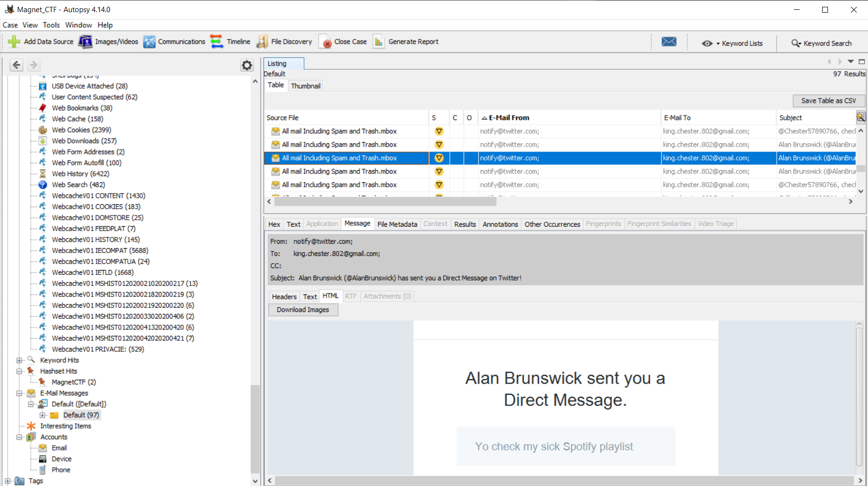Click the score icon of the selected row
Image resolution: width=868 pixels, height=486 pixels.
[439, 158]
